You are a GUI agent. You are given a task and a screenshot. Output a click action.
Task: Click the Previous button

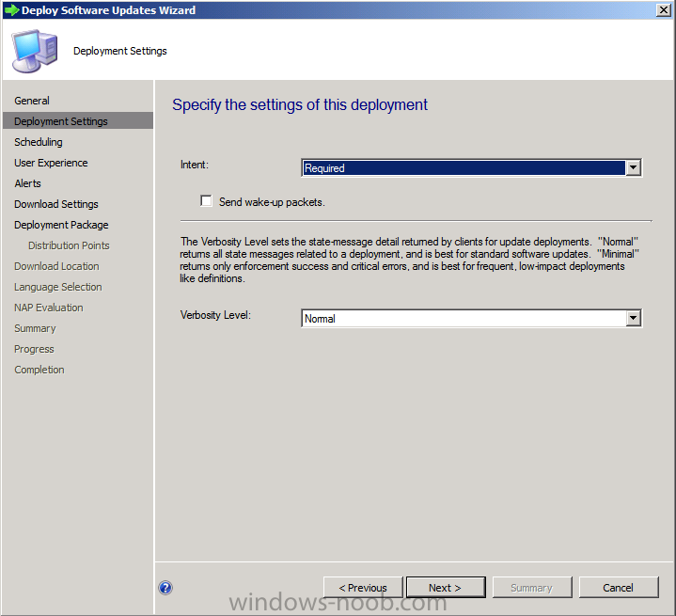point(363,588)
